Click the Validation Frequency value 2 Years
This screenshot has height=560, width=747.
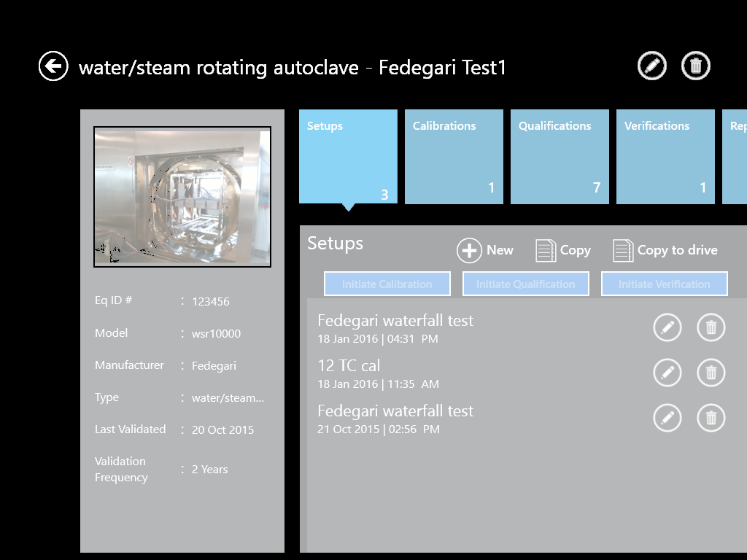(x=209, y=469)
